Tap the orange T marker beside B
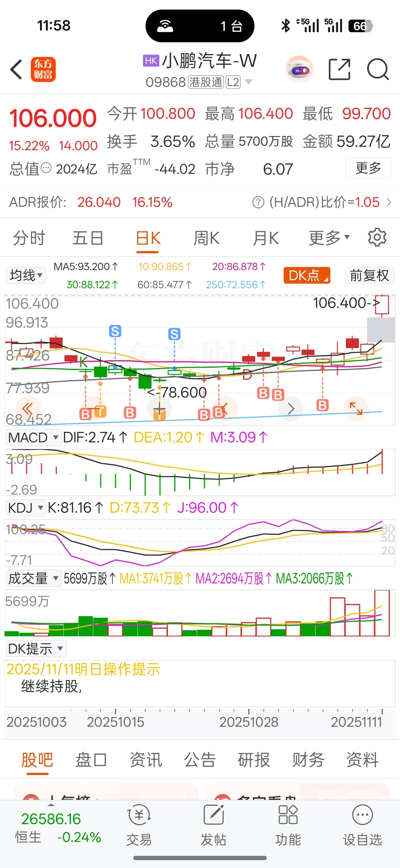The image size is (400, 868). click(x=100, y=411)
